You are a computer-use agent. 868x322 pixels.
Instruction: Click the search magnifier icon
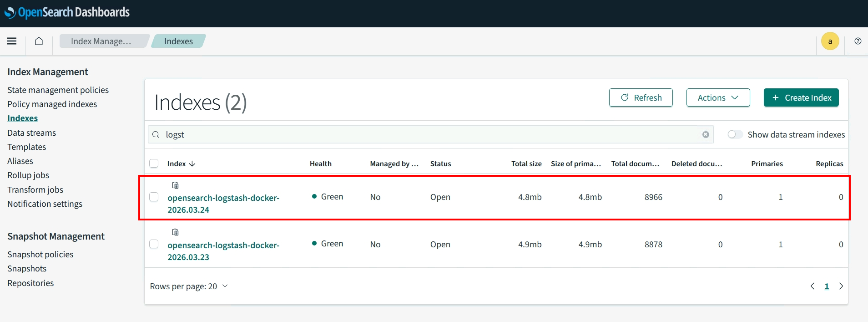156,134
